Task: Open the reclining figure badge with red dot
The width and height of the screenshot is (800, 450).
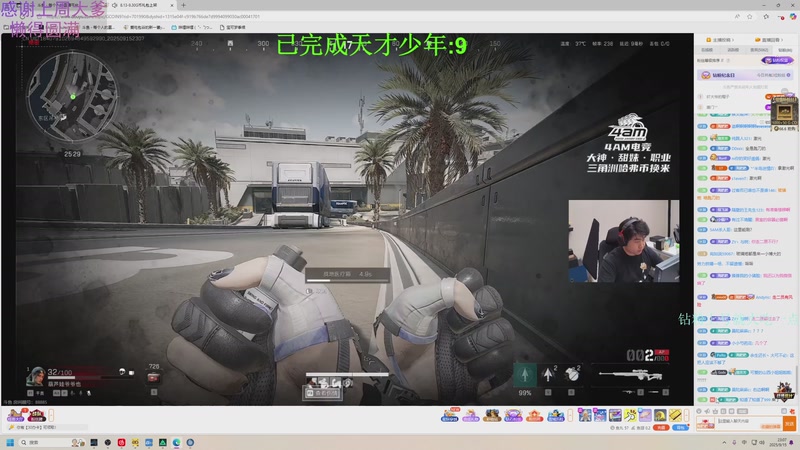Action: [x=15, y=415]
